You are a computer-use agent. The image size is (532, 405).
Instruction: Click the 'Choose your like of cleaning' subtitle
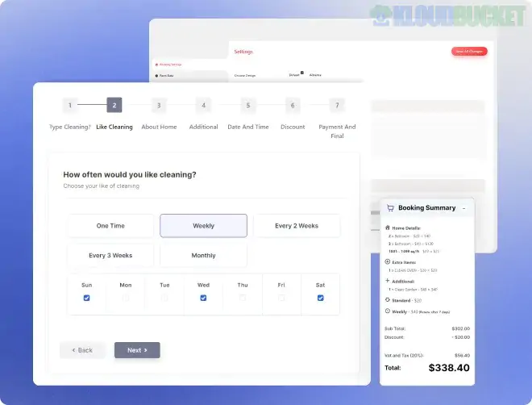[x=101, y=186]
